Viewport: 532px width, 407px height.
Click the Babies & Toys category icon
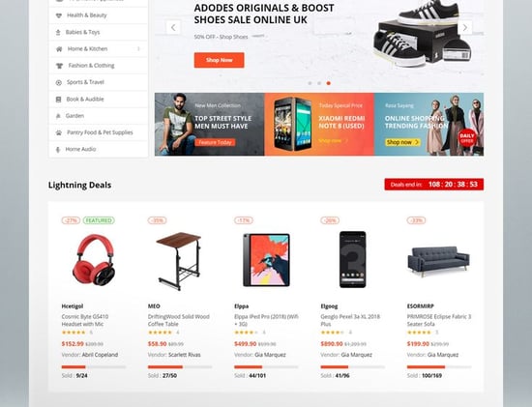point(58,33)
